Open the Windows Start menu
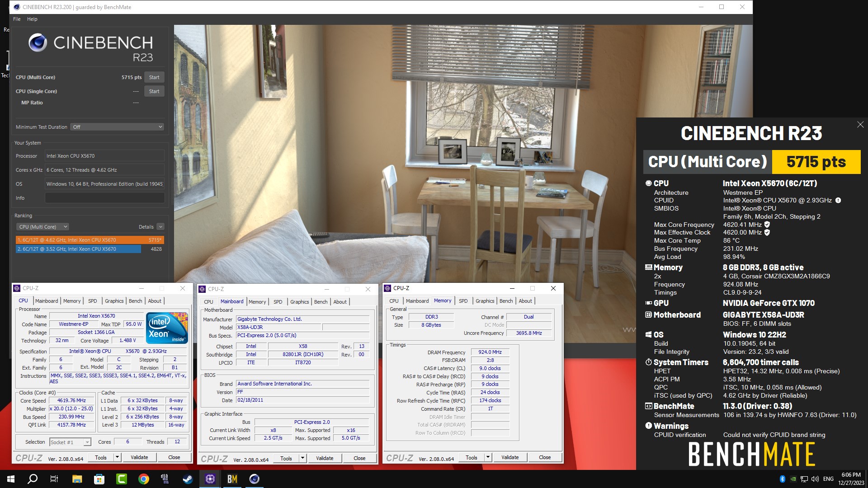This screenshot has height=488, width=868. 11,479
